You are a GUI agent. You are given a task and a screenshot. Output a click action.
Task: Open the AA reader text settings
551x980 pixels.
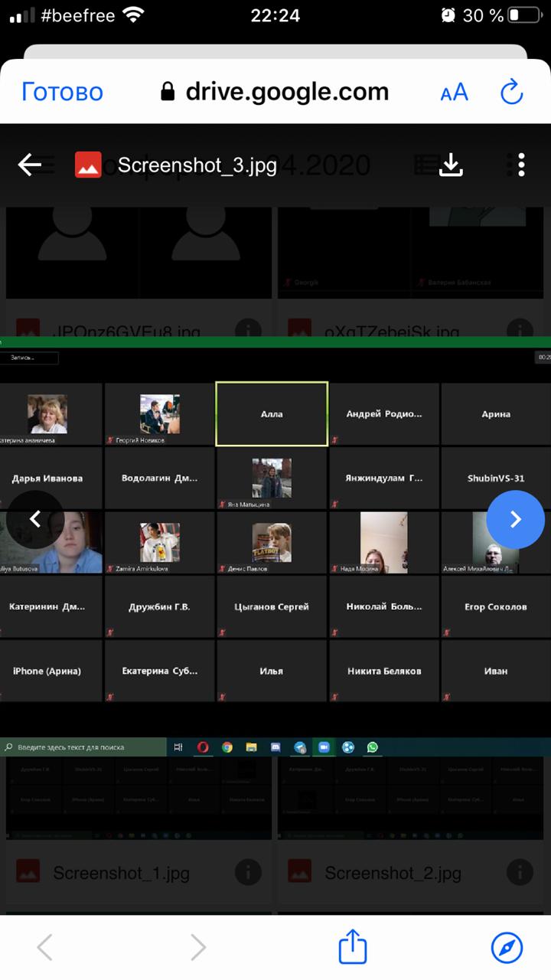(x=454, y=93)
